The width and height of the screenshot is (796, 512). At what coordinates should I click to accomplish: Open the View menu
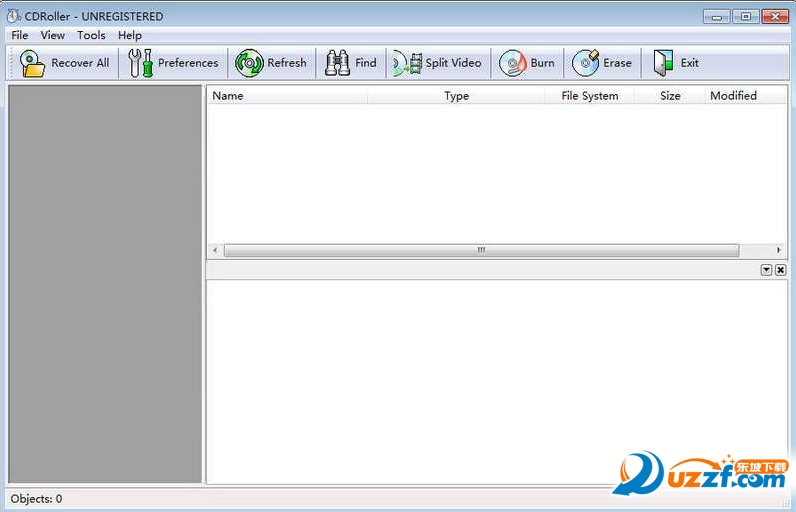[x=52, y=35]
